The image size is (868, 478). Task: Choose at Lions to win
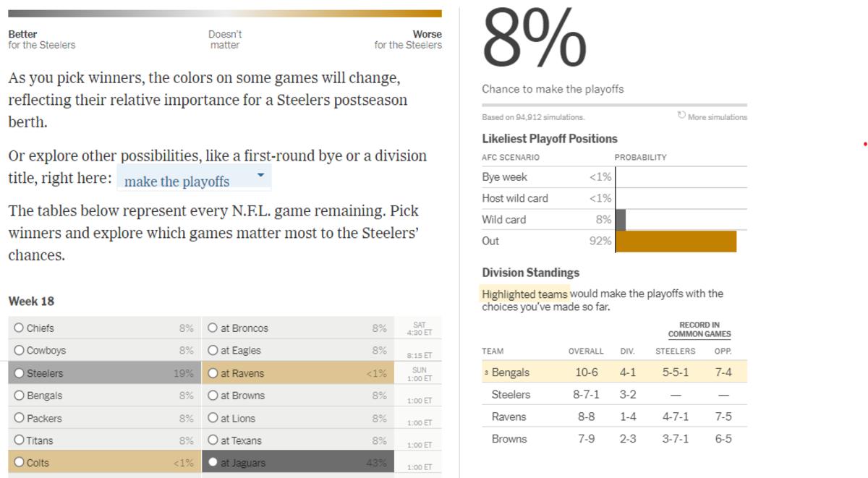point(213,418)
